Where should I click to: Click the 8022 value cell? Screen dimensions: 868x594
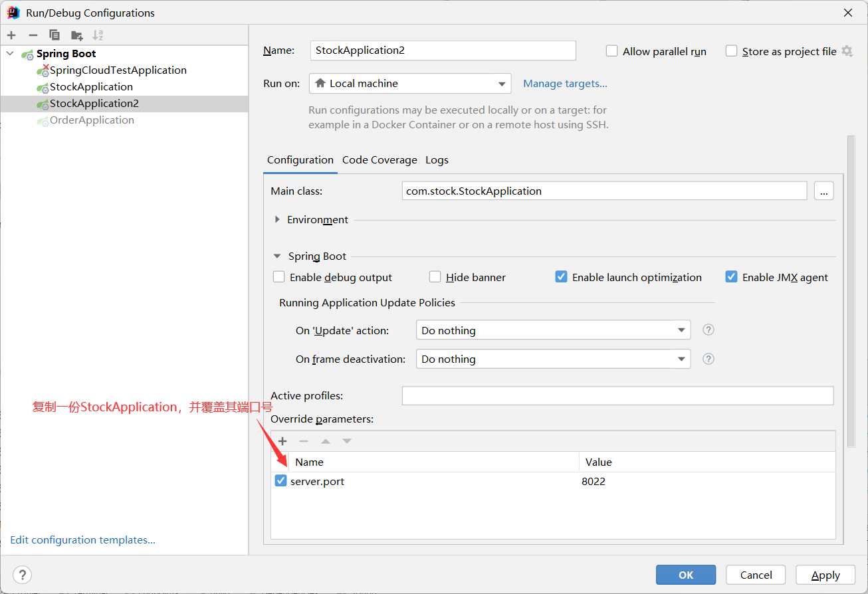(706, 482)
